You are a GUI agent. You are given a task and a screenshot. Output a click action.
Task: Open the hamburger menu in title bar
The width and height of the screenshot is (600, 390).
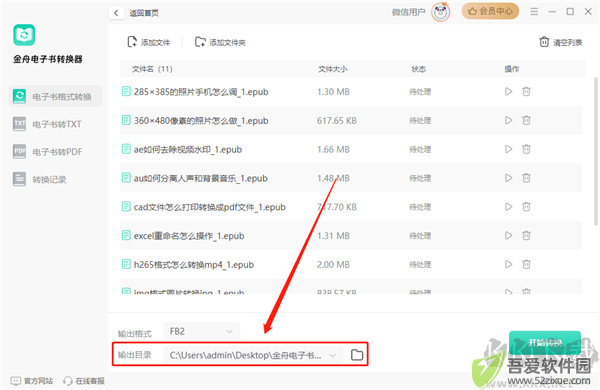(534, 12)
